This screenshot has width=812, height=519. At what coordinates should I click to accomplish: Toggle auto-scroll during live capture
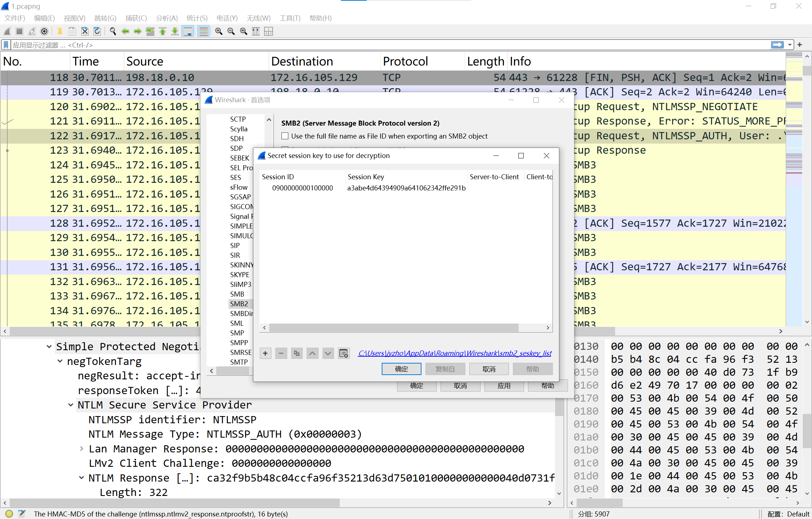coord(188,32)
